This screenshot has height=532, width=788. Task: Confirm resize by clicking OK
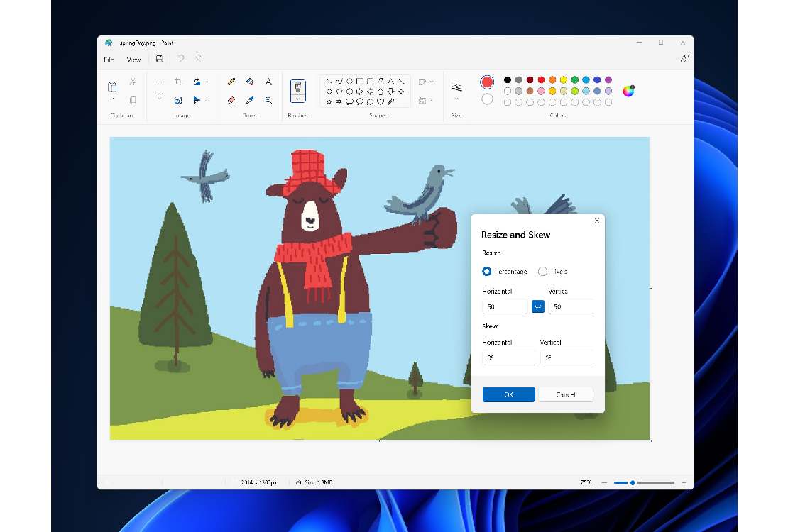509,394
